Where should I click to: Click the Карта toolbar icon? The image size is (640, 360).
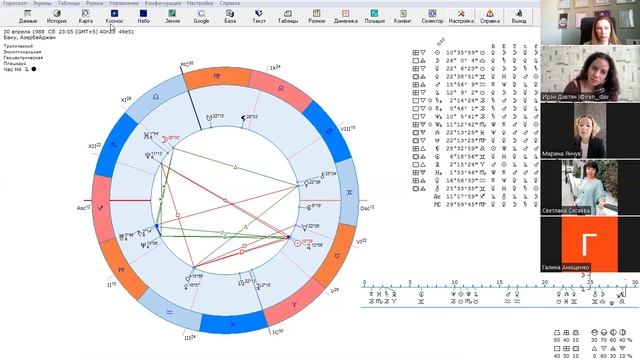(x=85, y=16)
